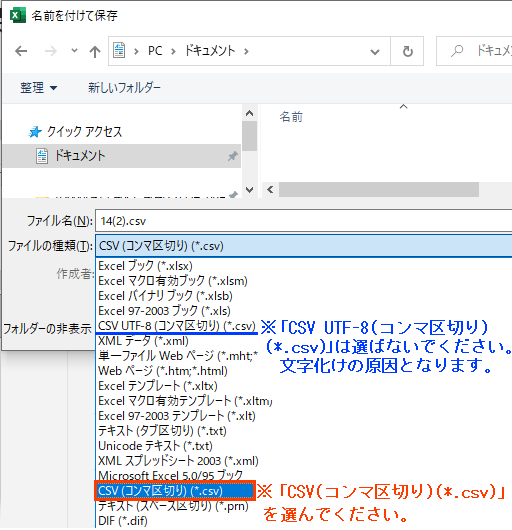Choose XML スプレッドシート 2003 (*.xml) type
This screenshot has height=530, width=512.
[178, 461]
